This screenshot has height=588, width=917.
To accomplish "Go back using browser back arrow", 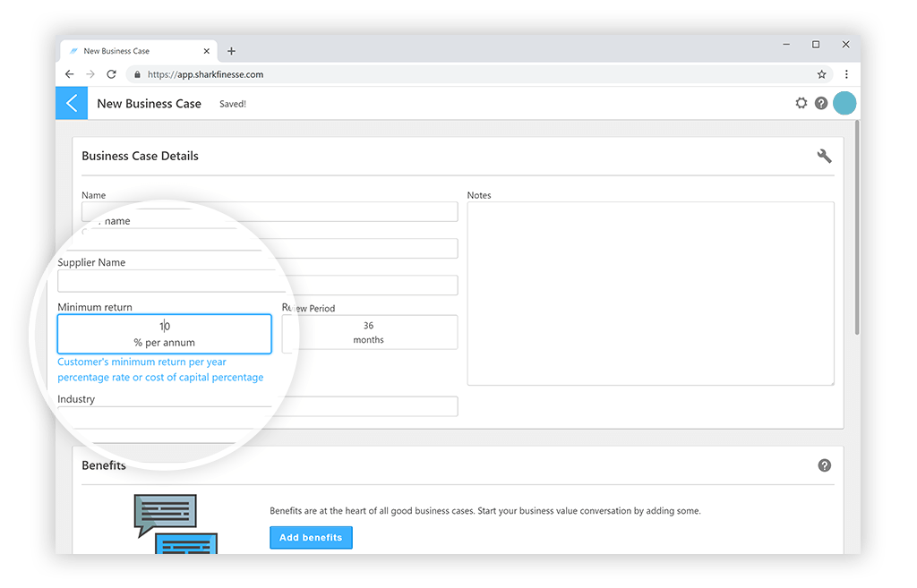I will point(70,75).
